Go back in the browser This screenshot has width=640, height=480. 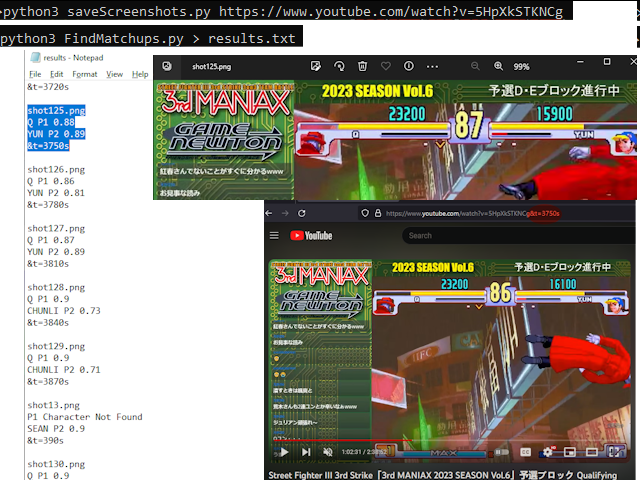tap(269, 213)
